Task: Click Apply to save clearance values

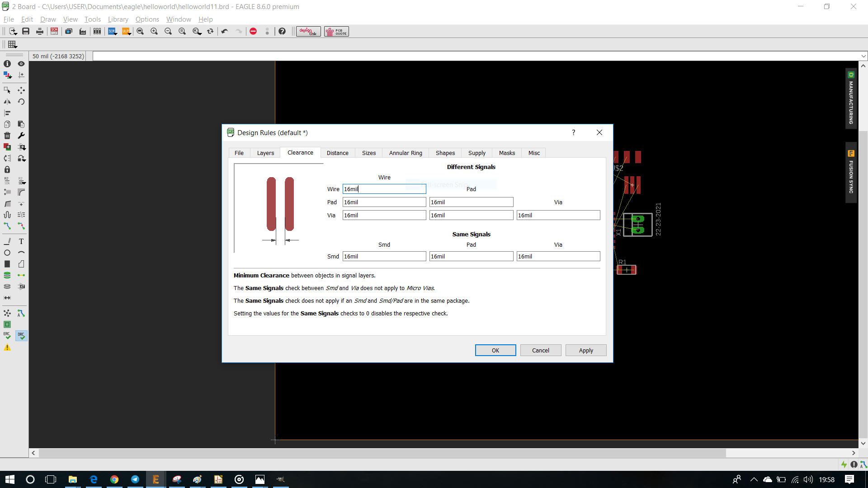Action: 585,350
